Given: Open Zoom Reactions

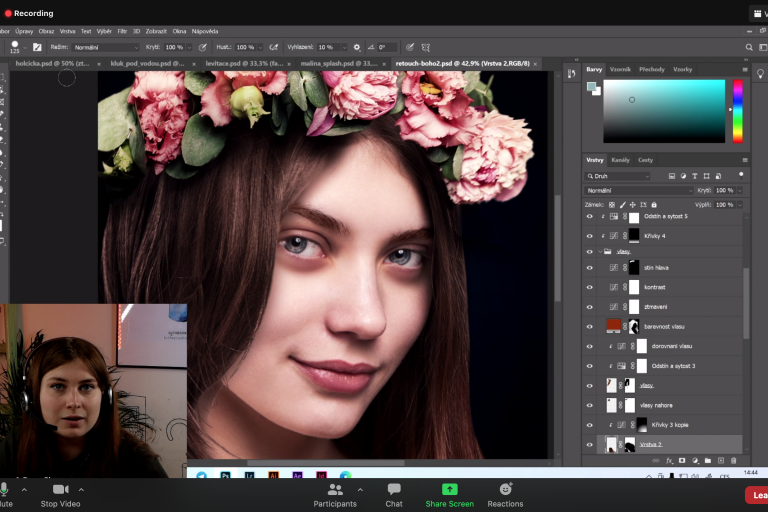Looking at the screenshot, I should coord(505,493).
